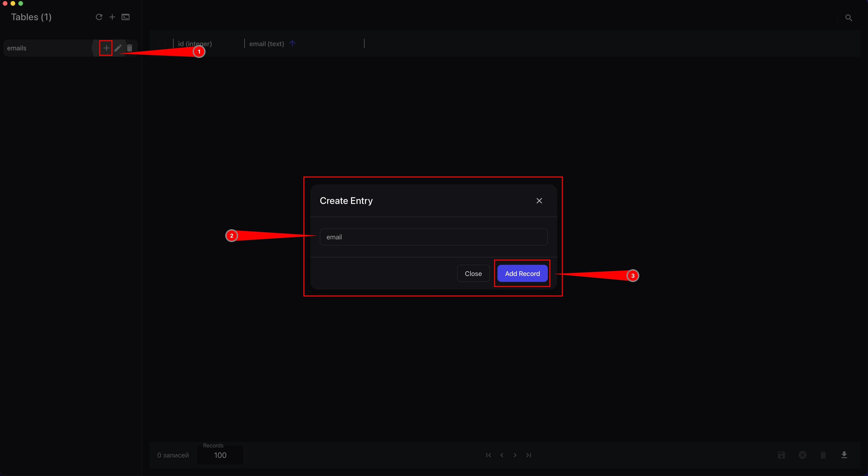Toggle sort arrow on email column
Viewport: 868px width, 476px height.
[292, 43]
